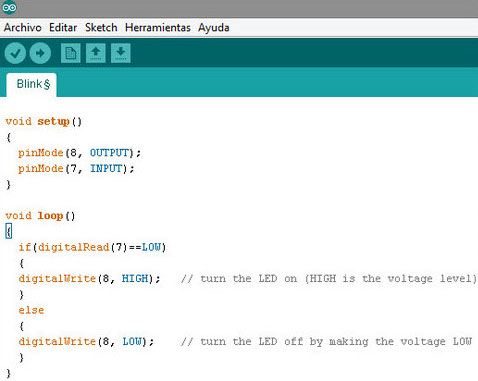Image resolution: width=478 pixels, height=381 pixels.
Task: Open the Ayuda menu
Action: point(214,28)
